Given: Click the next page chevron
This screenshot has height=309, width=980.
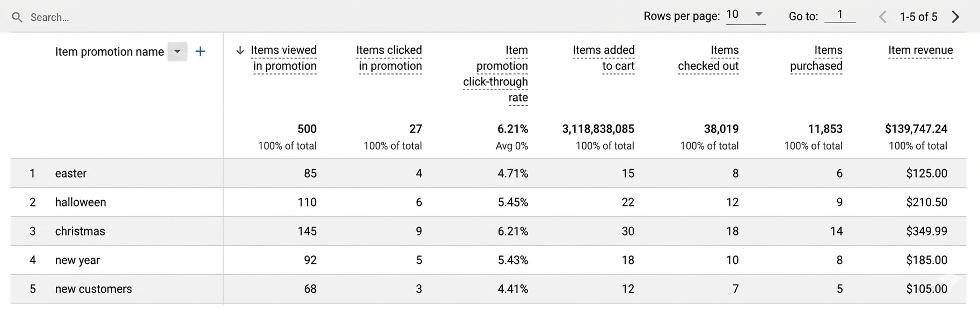Looking at the screenshot, I should [955, 17].
